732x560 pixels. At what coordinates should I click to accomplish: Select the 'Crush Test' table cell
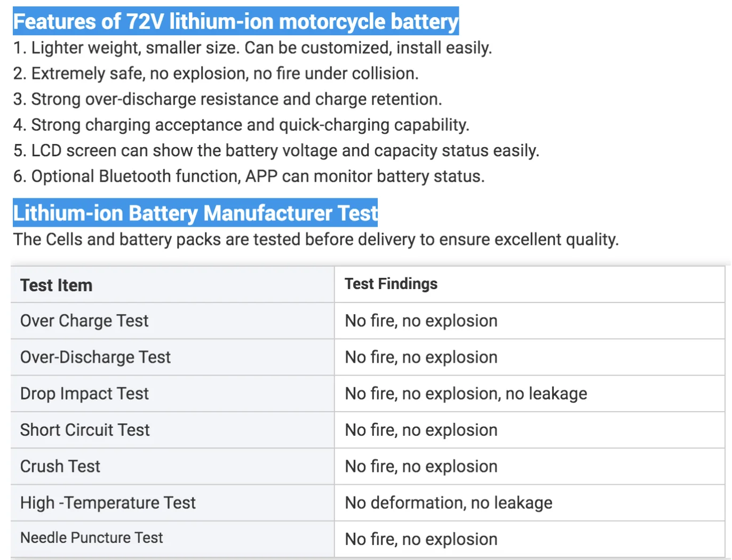pyautogui.click(x=60, y=466)
